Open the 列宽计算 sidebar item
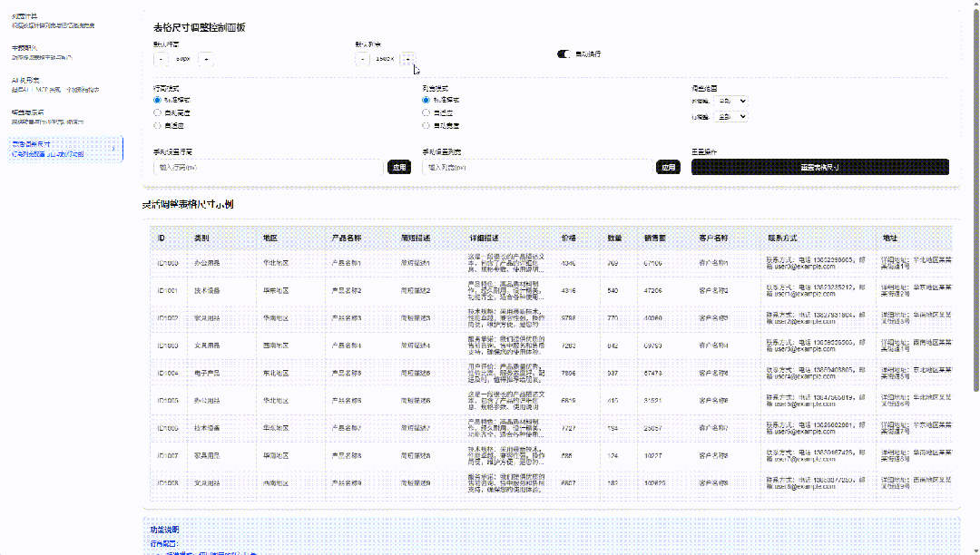The height and width of the screenshot is (555, 980). click(65, 20)
